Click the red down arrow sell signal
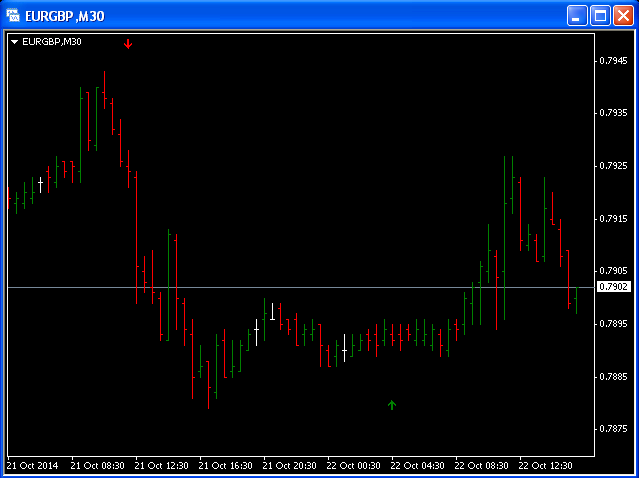The image size is (640, 480). click(128, 43)
